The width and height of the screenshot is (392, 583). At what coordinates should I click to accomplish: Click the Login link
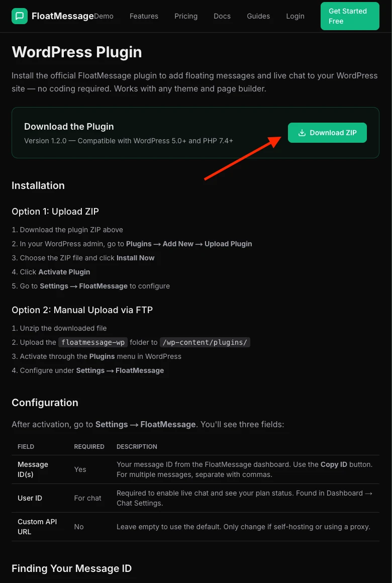point(296,16)
